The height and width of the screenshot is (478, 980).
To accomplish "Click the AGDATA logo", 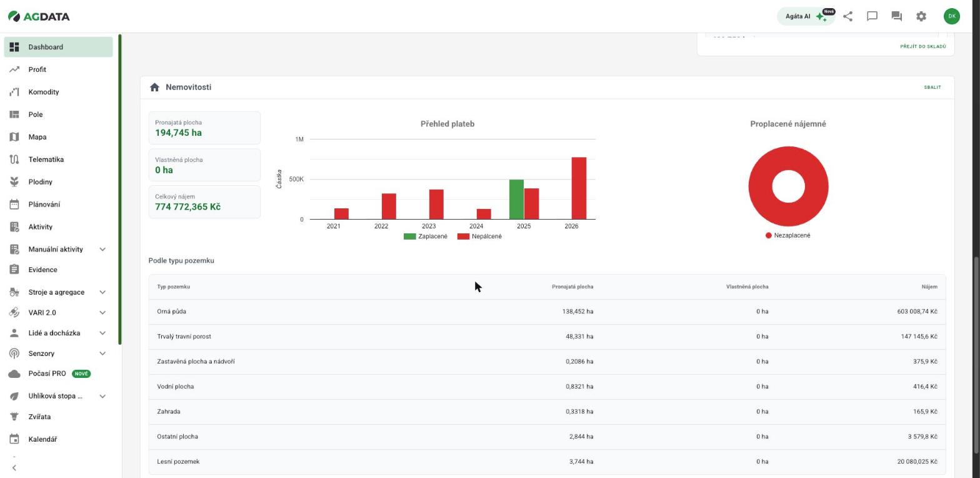I will [x=39, y=16].
